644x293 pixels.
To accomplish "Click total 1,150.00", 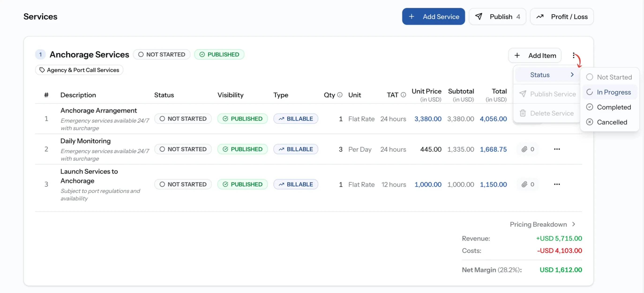I will [493, 184].
